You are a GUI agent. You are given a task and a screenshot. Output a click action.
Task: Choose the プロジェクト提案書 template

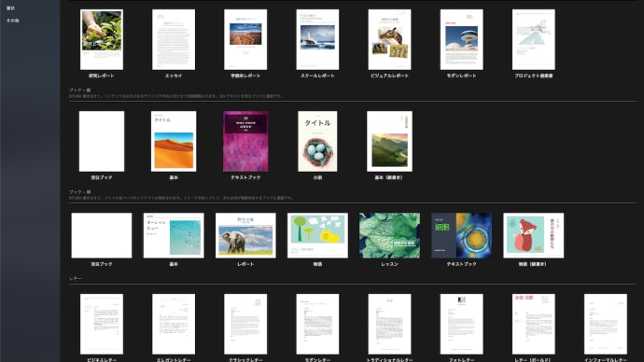point(534,39)
